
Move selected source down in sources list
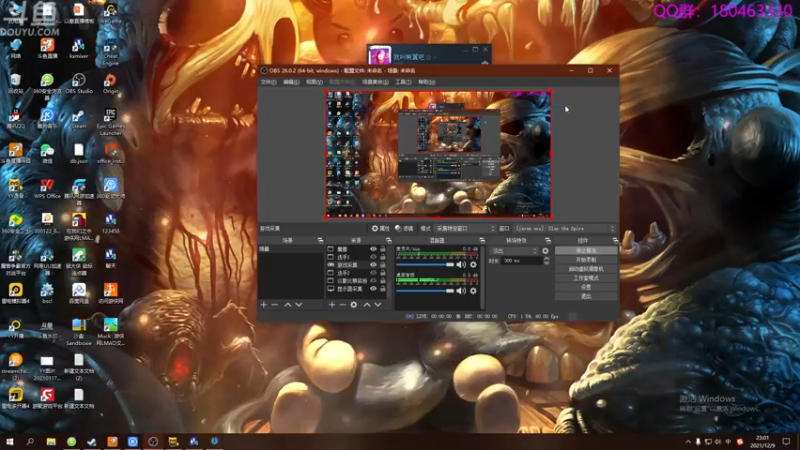(x=378, y=305)
